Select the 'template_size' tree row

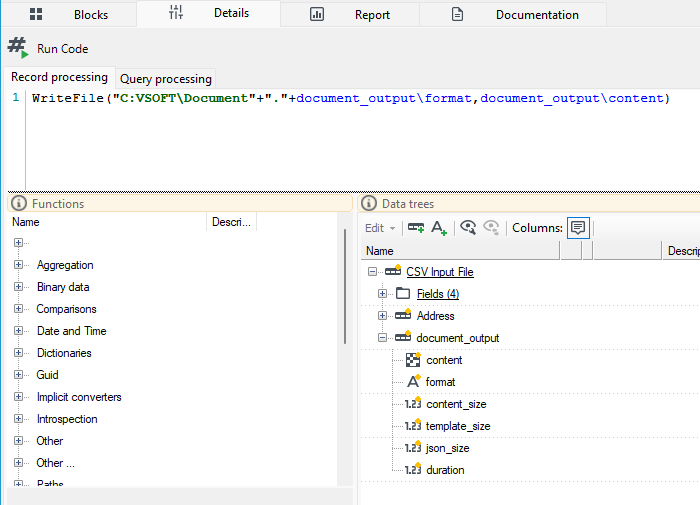click(x=458, y=426)
